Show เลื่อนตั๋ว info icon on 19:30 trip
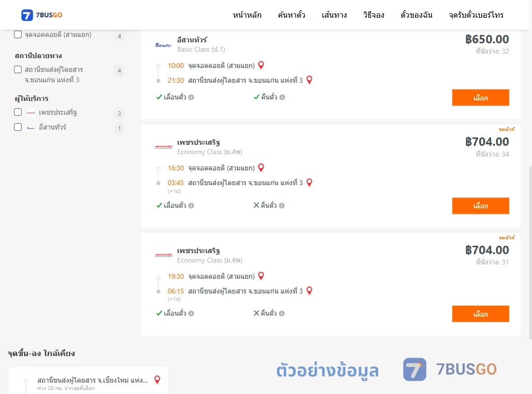The height and width of the screenshot is (394, 532). pyautogui.click(x=191, y=314)
